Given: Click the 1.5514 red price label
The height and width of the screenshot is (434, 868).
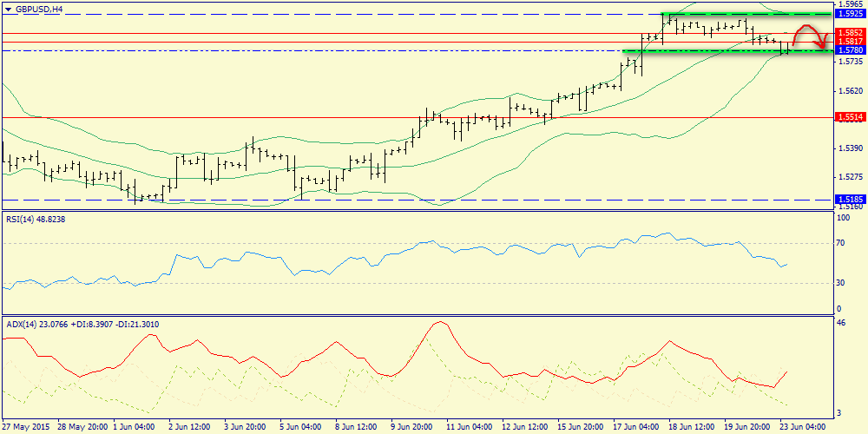Looking at the screenshot, I should coord(852,117).
